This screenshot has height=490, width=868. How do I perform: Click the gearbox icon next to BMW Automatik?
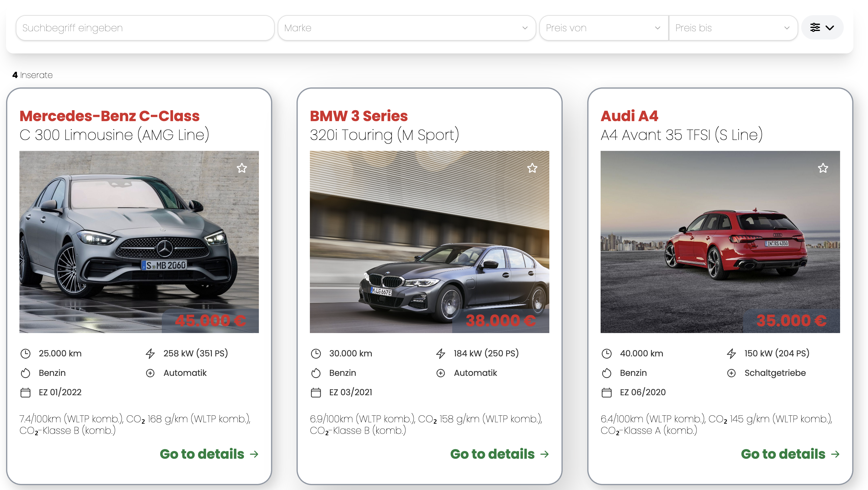(440, 373)
